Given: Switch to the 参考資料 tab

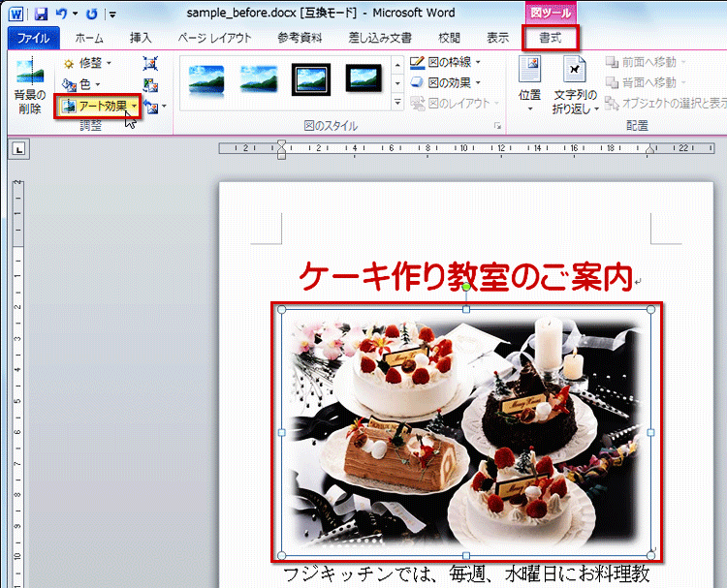Looking at the screenshot, I should [x=300, y=38].
